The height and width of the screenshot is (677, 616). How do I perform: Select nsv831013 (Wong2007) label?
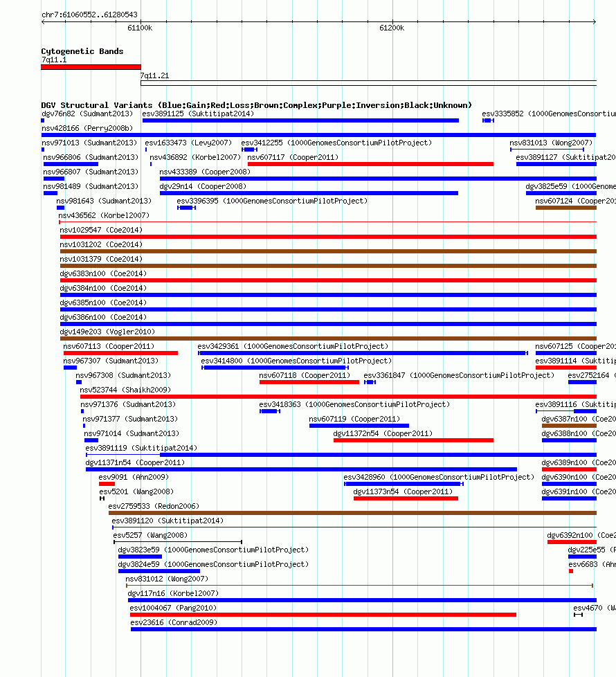551,143
